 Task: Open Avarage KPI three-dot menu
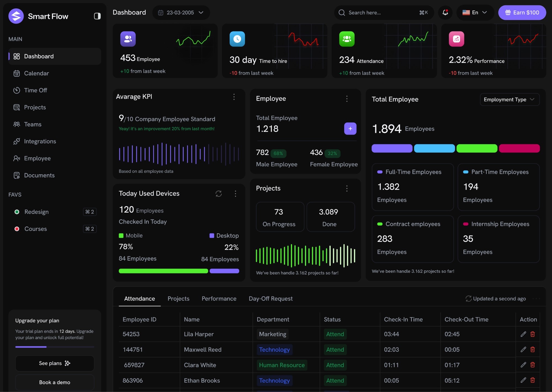(234, 97)
